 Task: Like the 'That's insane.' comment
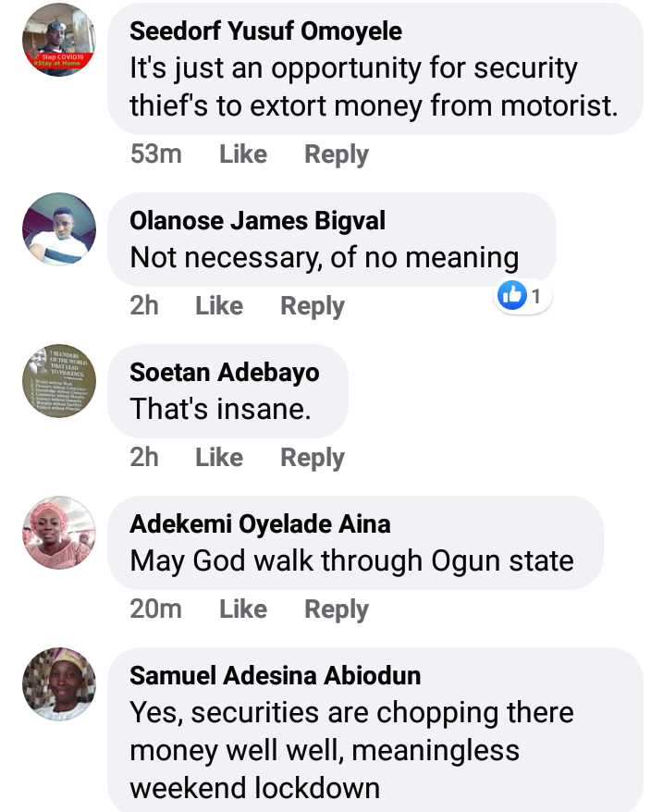click(219, 458)
